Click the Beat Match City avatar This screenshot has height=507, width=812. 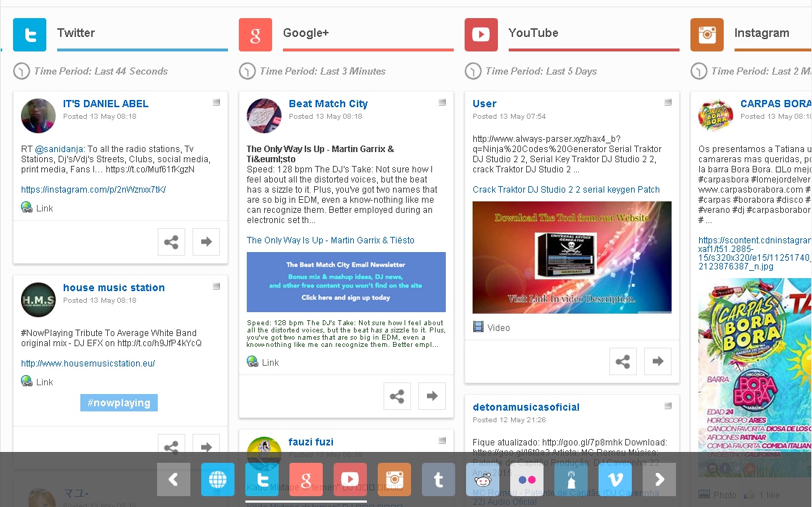pyautogui.click(x=264, y=116)
